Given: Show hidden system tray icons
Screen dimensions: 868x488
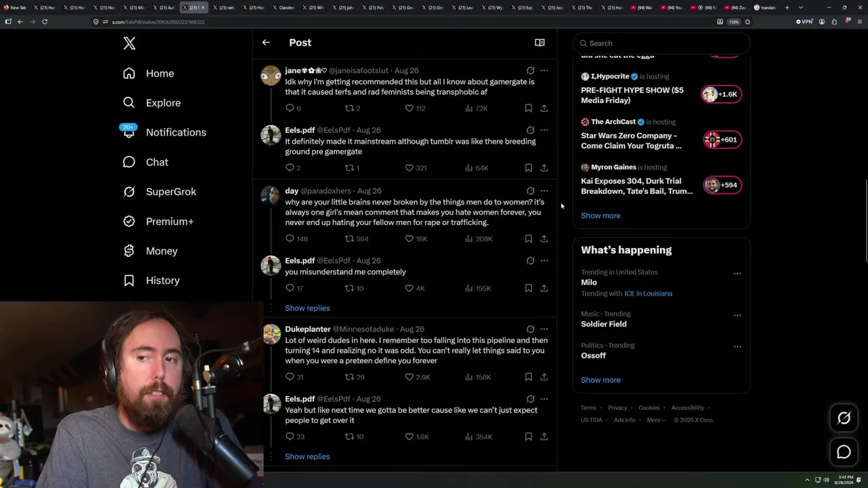Looking at the screenshot, I should coord(807,480).
